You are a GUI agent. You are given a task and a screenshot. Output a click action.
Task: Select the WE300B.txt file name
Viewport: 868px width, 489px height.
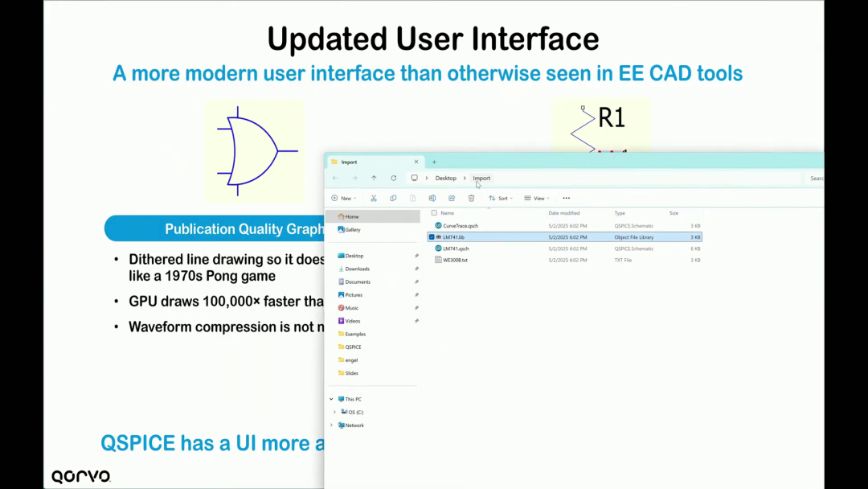click(456, 260)
